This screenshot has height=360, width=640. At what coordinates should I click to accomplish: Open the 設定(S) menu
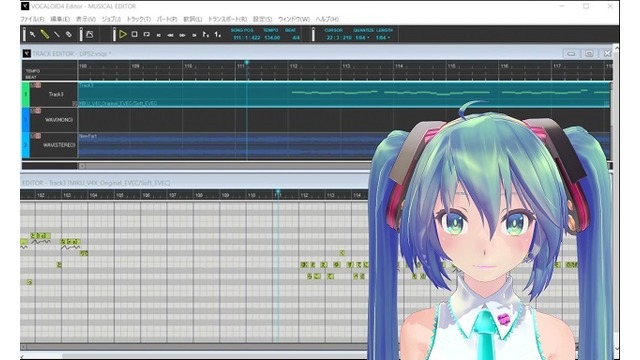(x=262, y=19)
